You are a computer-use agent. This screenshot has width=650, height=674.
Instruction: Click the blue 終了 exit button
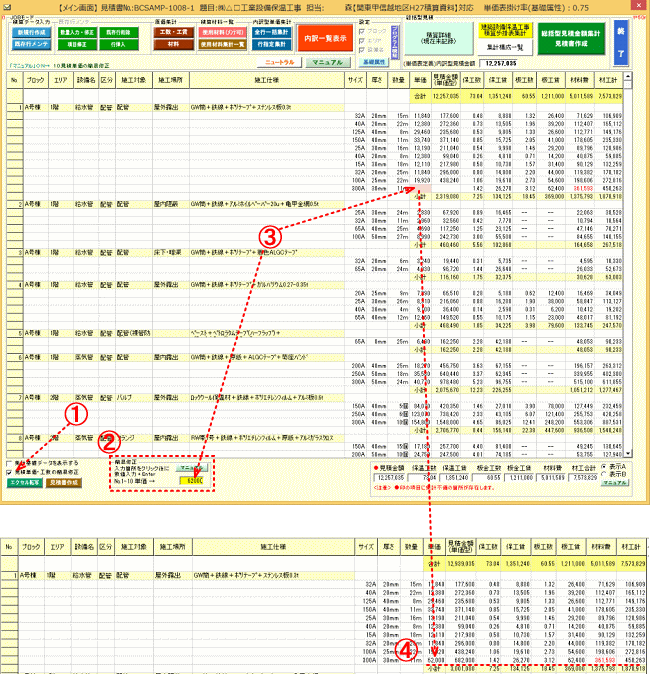click(x=621, y=42)
